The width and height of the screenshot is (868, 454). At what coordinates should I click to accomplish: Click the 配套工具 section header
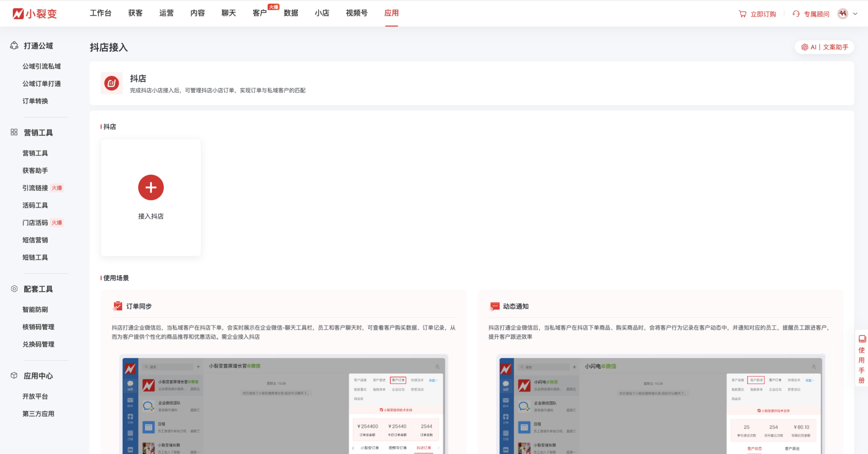tap(38, 289)
